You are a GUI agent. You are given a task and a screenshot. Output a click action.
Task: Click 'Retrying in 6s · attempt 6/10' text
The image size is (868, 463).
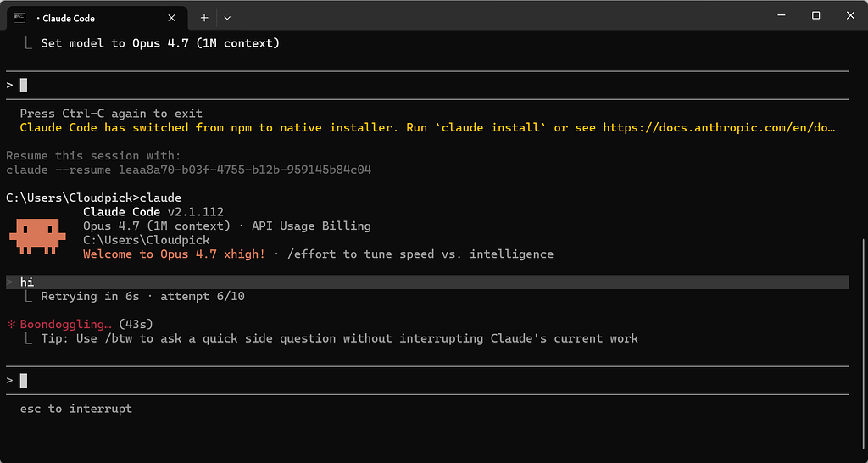[x=142, y=296]
